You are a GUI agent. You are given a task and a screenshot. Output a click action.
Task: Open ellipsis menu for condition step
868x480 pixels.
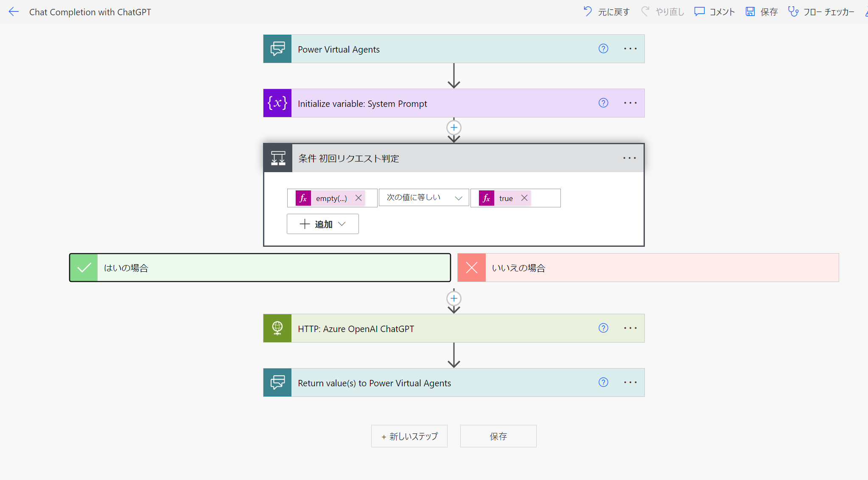pos(630,158)
